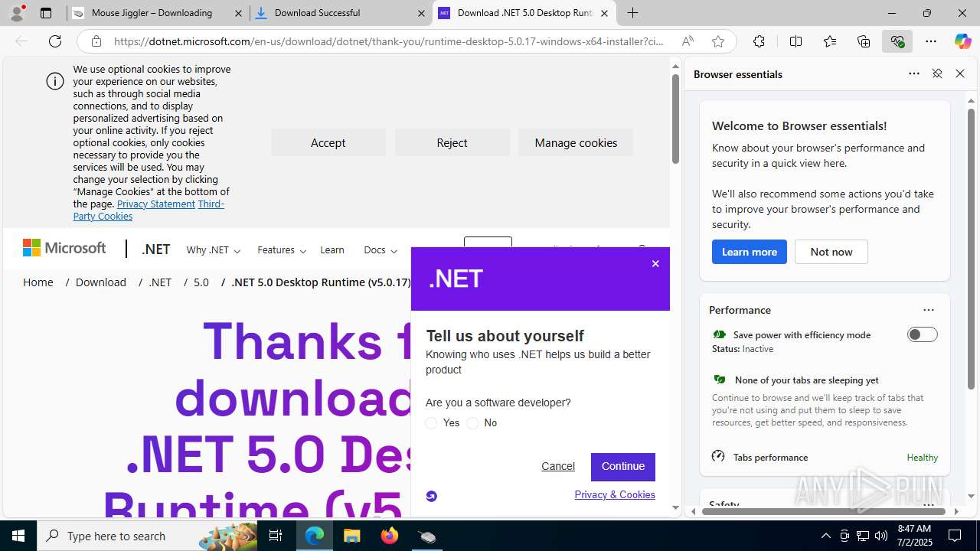This screenshot has height=551, width=980.
Task: Go to Download breadcrumb
Action: pyautogui.click(x=101, y=282)
